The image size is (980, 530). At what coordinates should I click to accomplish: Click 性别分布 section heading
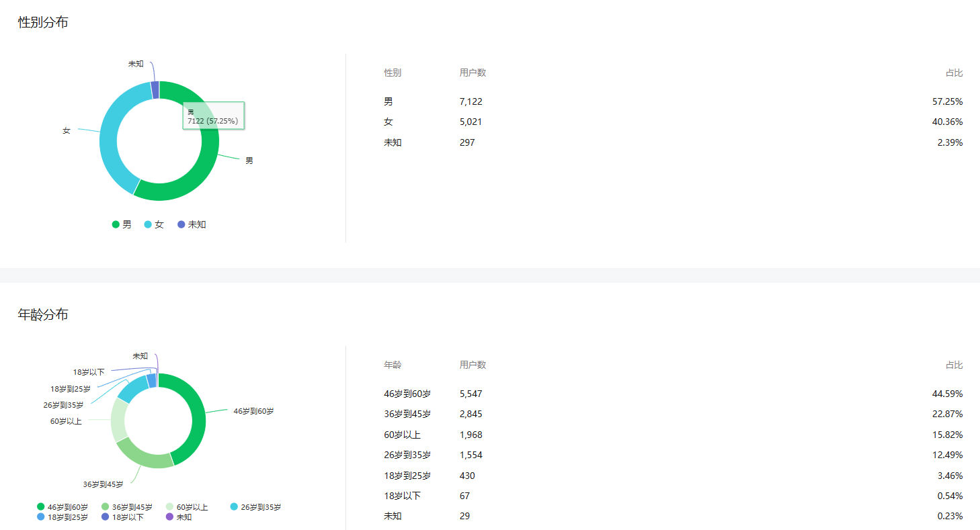click(43, 22)
